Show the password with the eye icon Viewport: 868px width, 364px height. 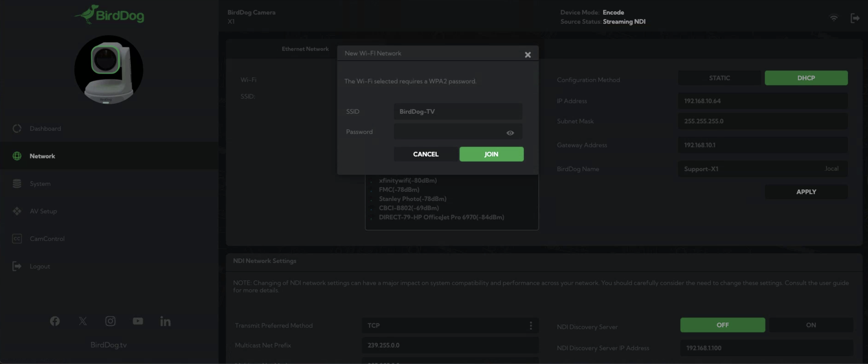[x=510, y=133]
